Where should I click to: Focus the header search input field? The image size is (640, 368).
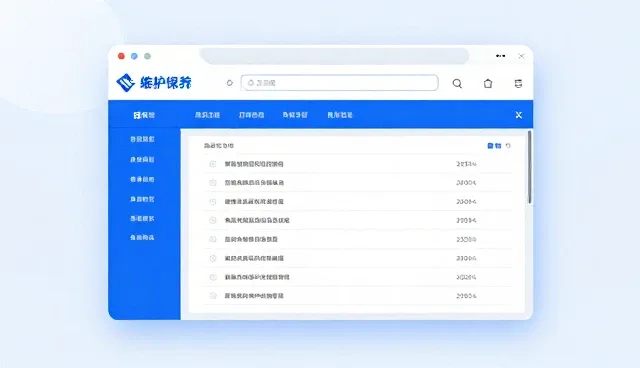tap(340, 83)
